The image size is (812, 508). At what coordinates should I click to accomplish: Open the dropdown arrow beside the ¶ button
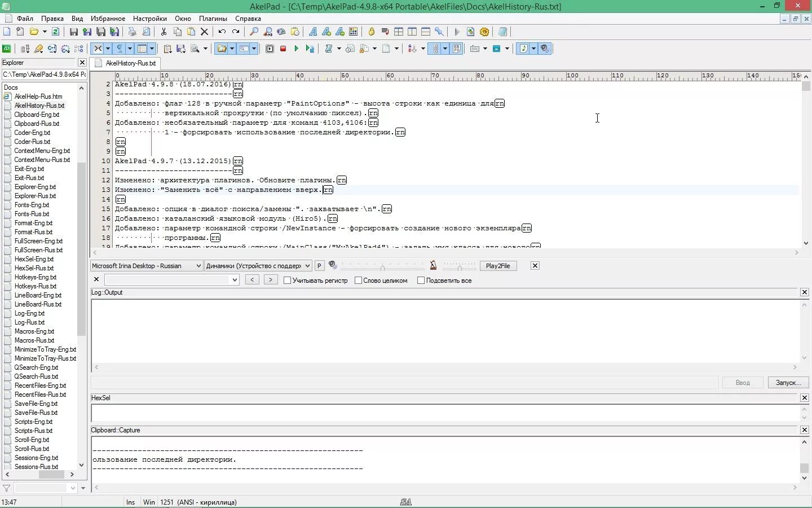tap(130, 49)
